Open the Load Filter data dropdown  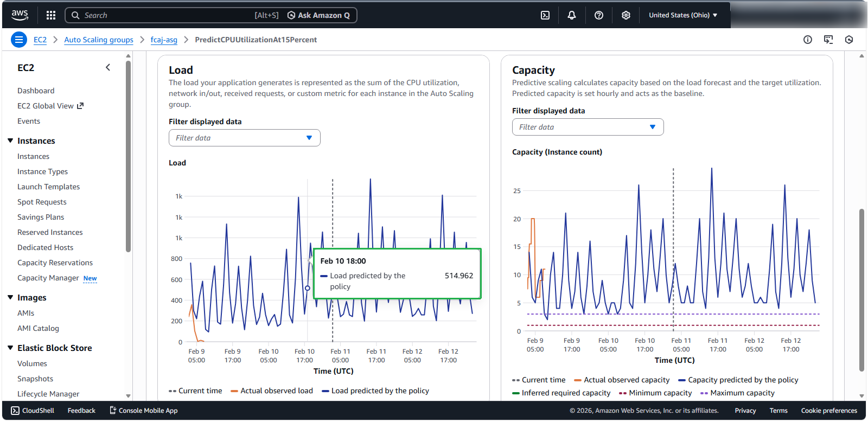(x=245, y=138)
